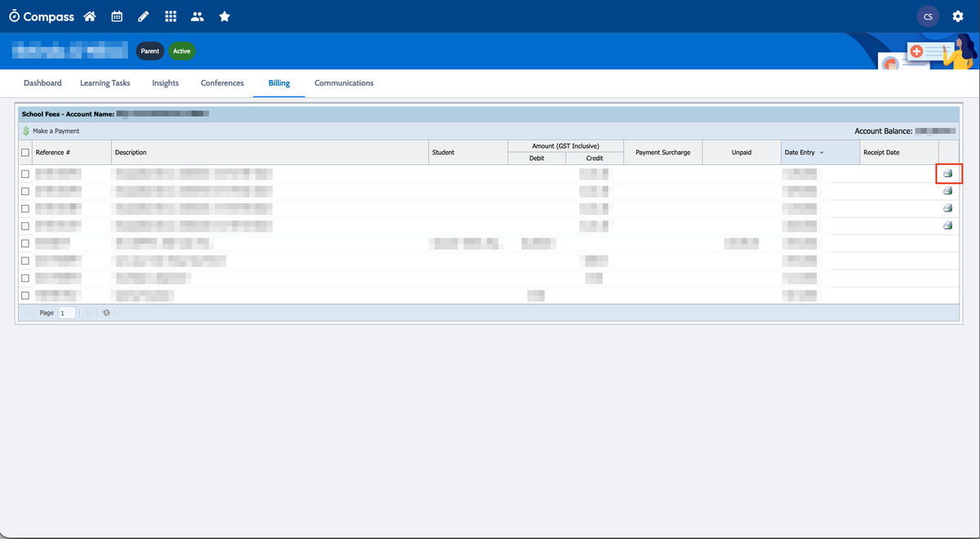Switch to the Learning Tasks tab
The width and height of the screenshot is (980, 539).
[105, 83]
